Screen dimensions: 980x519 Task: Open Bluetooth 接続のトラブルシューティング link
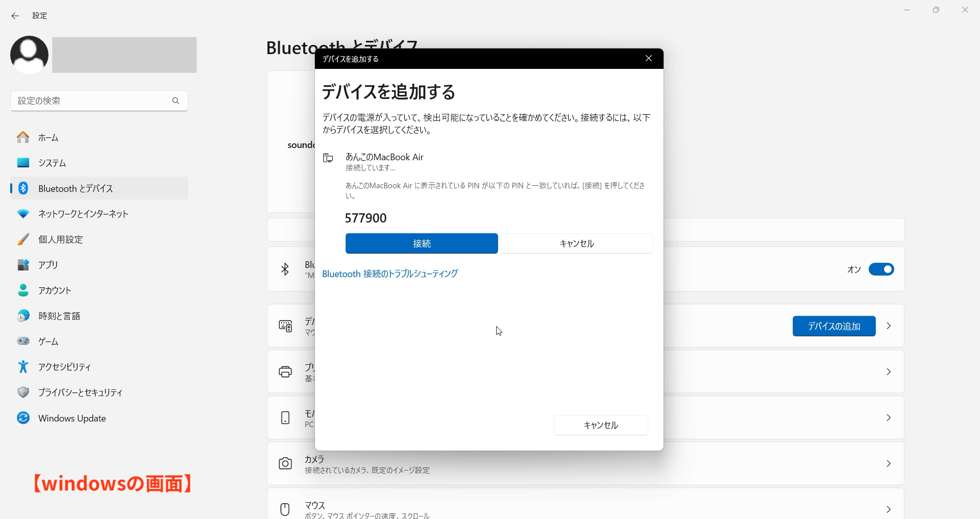pyautogui.click(x=390, y=274)
